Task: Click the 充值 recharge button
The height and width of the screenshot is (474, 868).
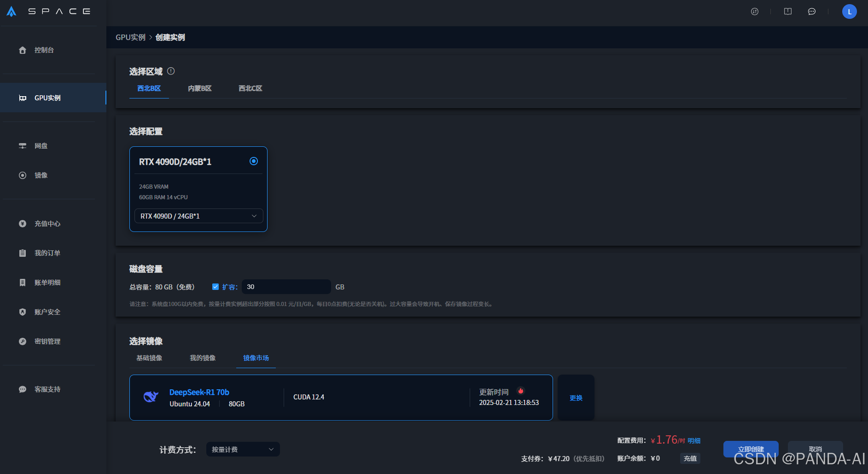Action: click(x=690, y=458)
